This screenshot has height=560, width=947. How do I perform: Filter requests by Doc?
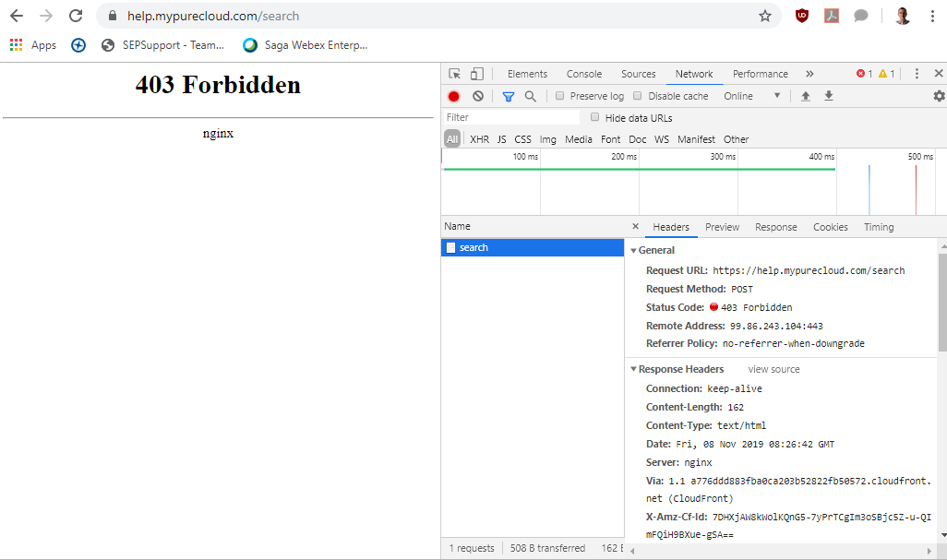tap(638, 139)
